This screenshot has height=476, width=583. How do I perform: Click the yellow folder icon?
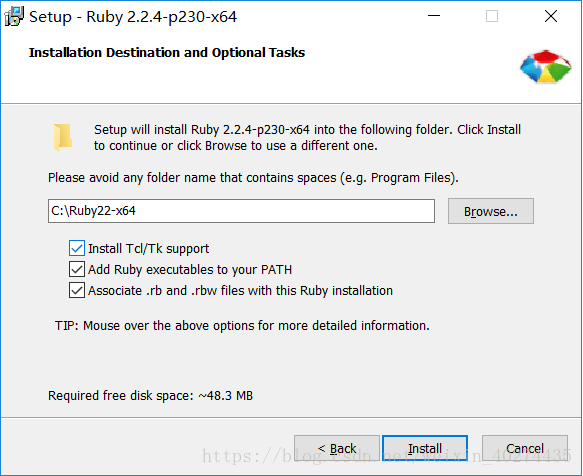tap(63, 137)
